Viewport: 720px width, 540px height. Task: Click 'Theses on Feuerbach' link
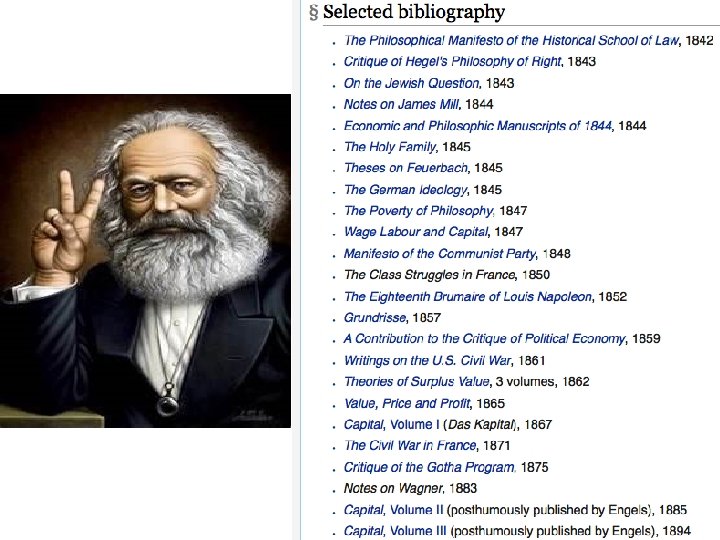pyautogui.click(x=406, y=168)
